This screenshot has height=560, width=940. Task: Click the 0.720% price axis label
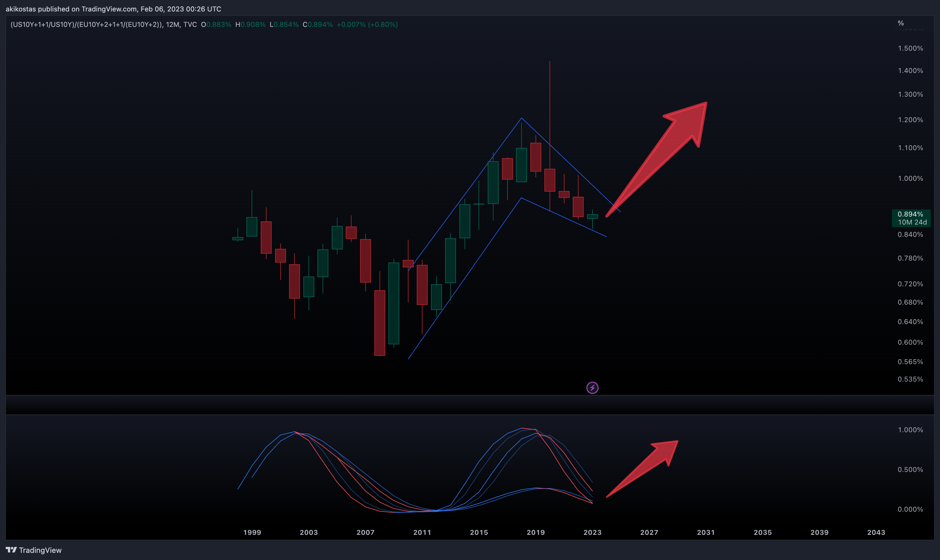point(910,284)
